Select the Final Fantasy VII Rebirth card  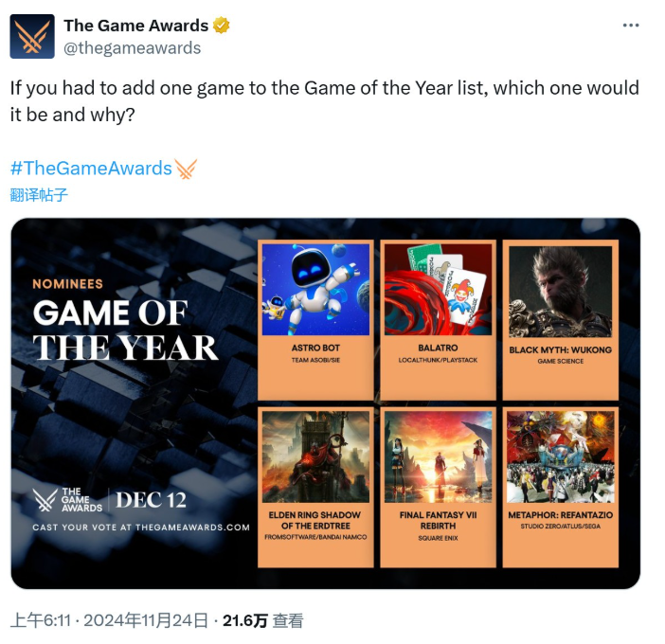(438, 487)
